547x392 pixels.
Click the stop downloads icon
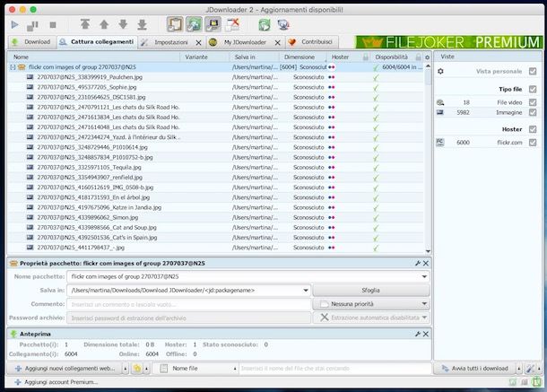click(53, 25)
